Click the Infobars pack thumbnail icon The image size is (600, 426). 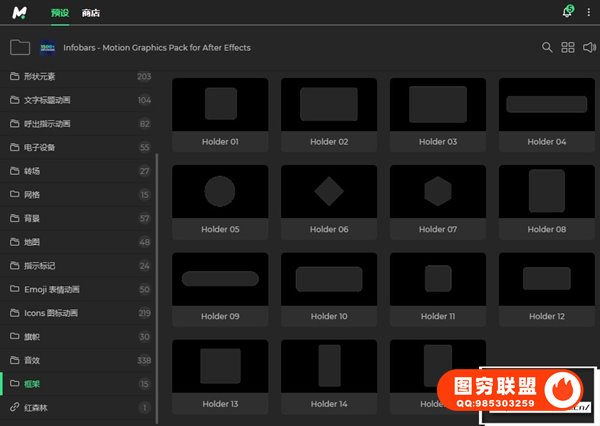[x=47, y=47]
